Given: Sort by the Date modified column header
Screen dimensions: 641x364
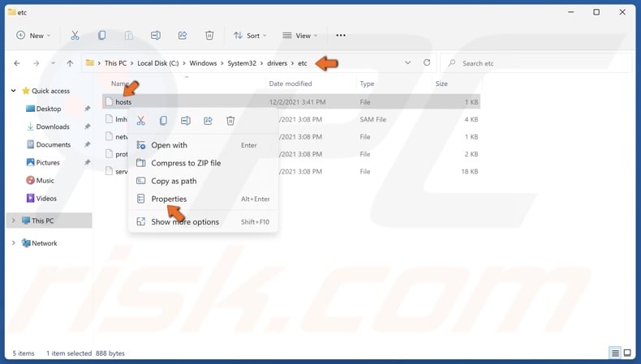Looking at the screenshot, I should tap(290, 84).
